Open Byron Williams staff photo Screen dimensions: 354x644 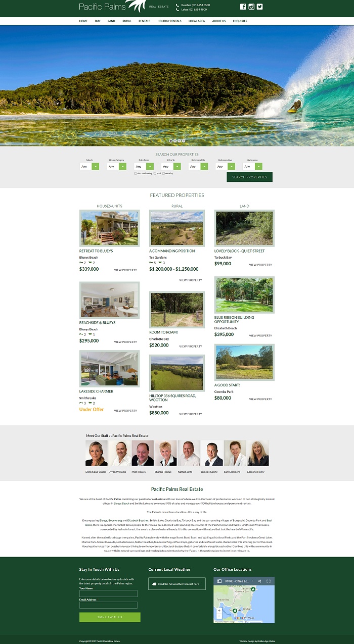coord(120,453)
